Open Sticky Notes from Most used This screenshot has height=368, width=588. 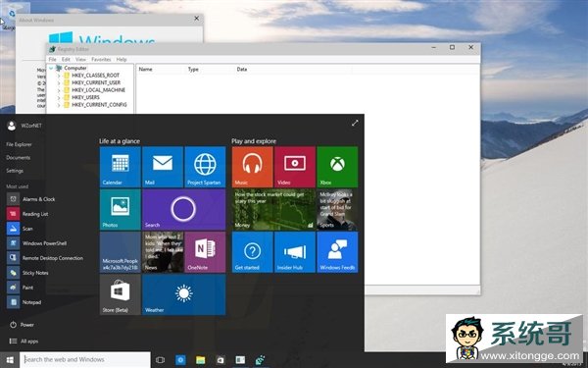[28, 273]
